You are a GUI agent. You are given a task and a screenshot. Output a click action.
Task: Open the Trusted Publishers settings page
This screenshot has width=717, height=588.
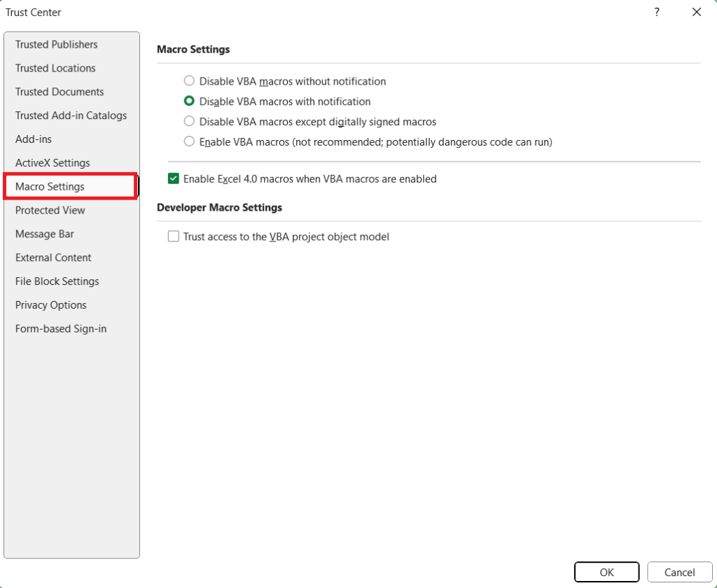[x=56, y=44]
